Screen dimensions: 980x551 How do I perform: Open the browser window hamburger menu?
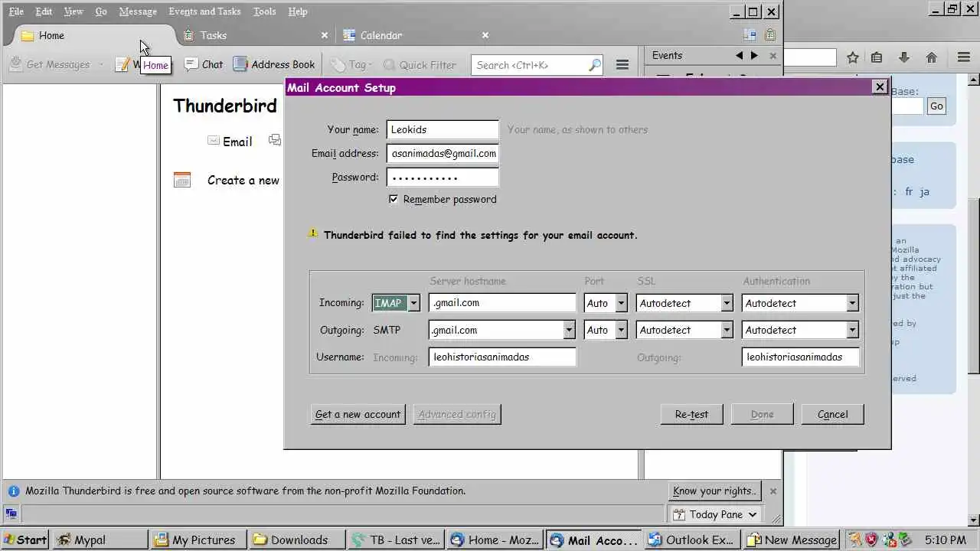tap(964, 57)
